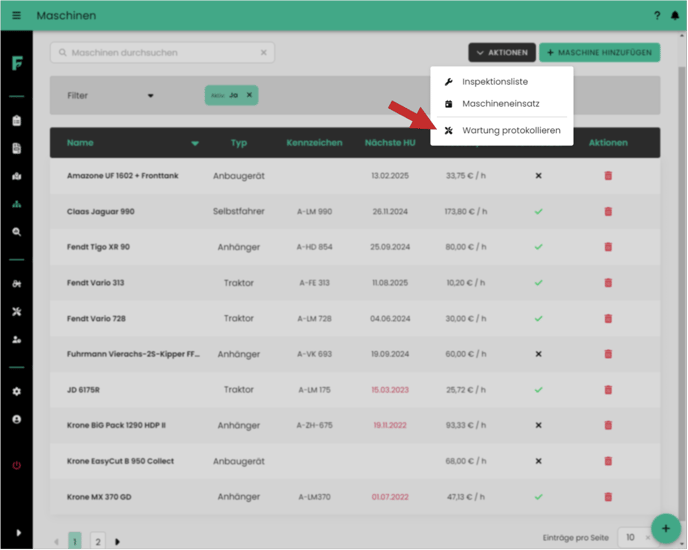Click into Maschinen durchsuchen search field
The width and height of the screenshot is (688, 550).
click(162, 53)
